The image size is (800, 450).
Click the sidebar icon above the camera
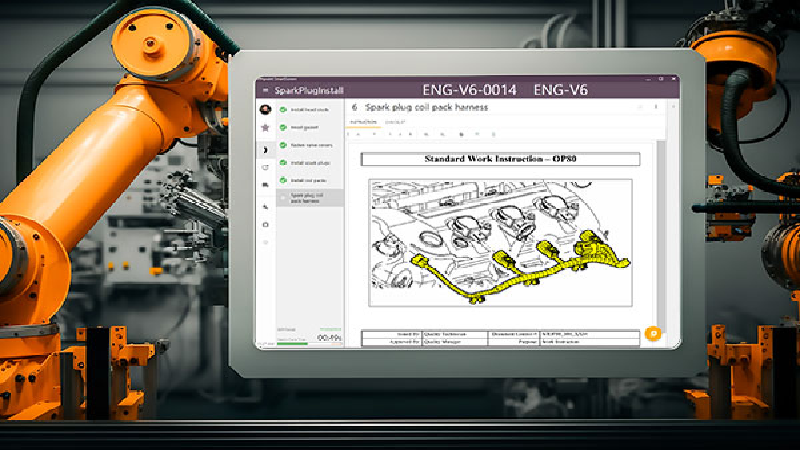click(x=265, y=206)
